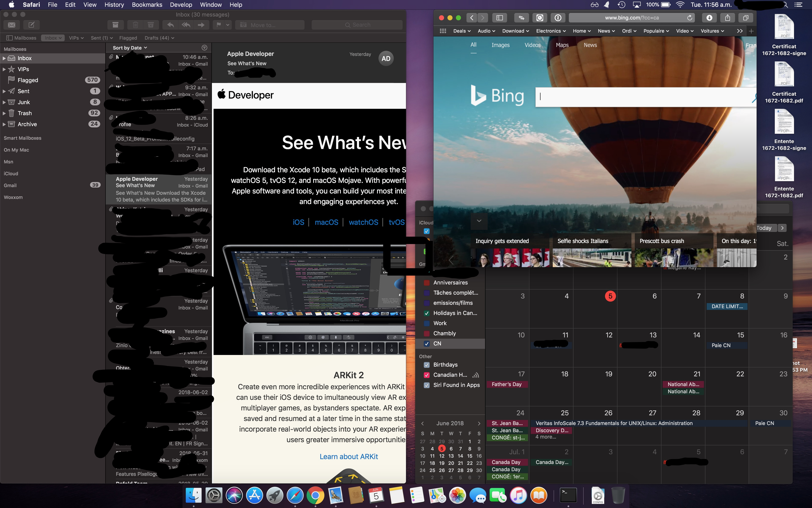The height and width of the screenshot is (508, 812).
Task: Open the VIPs favorites dropdown
Action: point(76,38)
